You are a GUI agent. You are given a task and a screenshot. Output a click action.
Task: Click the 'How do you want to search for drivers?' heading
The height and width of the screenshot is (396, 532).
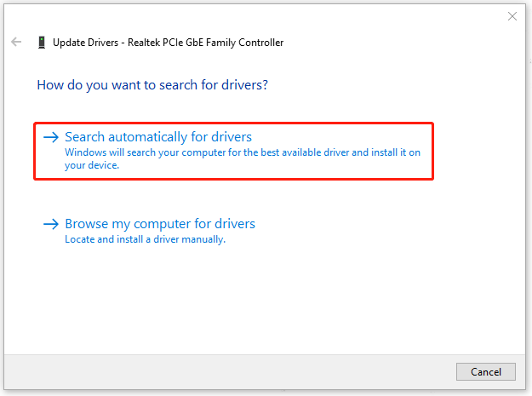tap(152, 85)
